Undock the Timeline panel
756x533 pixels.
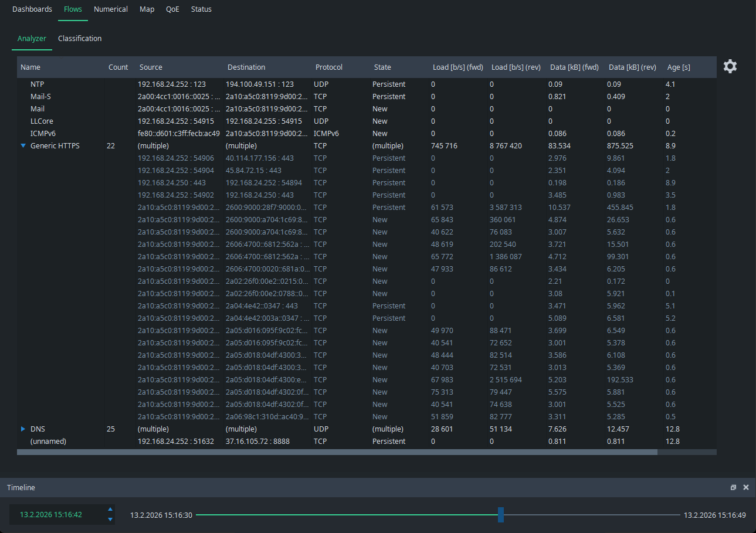tap(733, 488)
